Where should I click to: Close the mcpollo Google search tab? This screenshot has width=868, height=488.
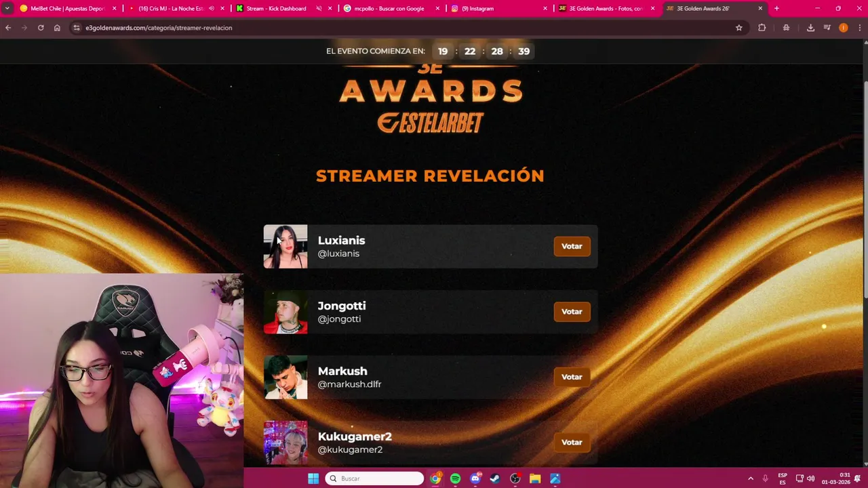coord(437,9)
